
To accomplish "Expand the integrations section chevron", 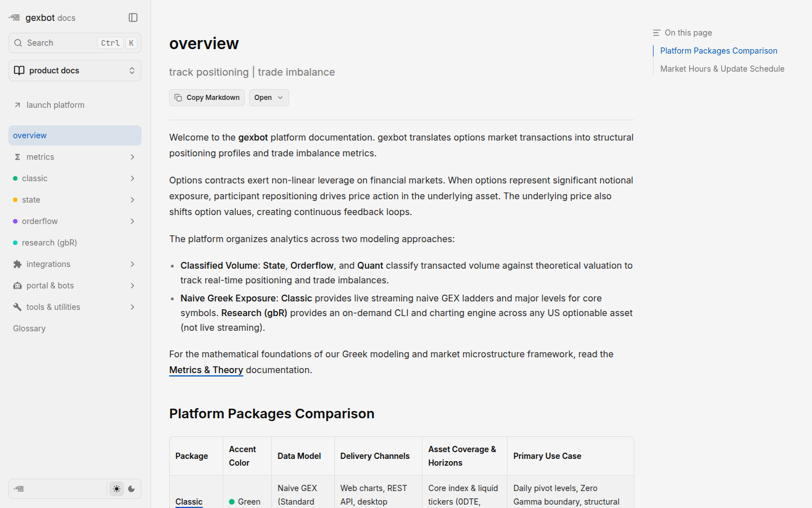I will coord(133,264).
